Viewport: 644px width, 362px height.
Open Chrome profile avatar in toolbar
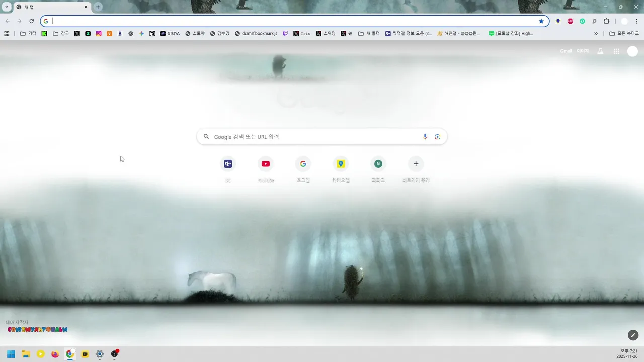click(624, 21)
